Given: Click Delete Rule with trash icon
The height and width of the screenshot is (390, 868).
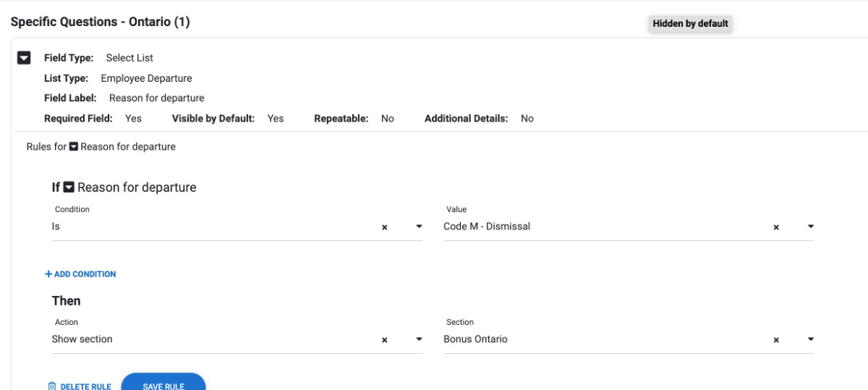Looking at the screenshot, I should click(80, 386).
